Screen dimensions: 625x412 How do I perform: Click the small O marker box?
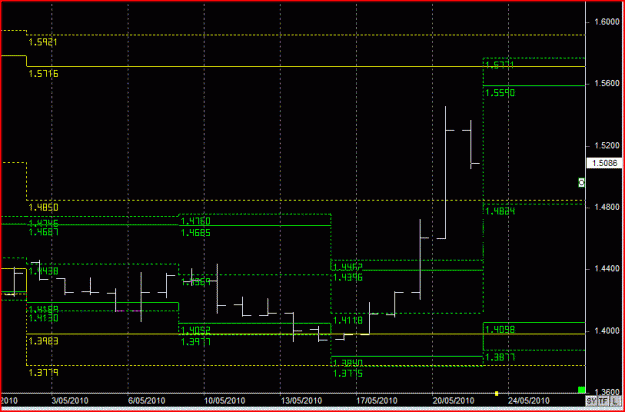tap(581, 182)
